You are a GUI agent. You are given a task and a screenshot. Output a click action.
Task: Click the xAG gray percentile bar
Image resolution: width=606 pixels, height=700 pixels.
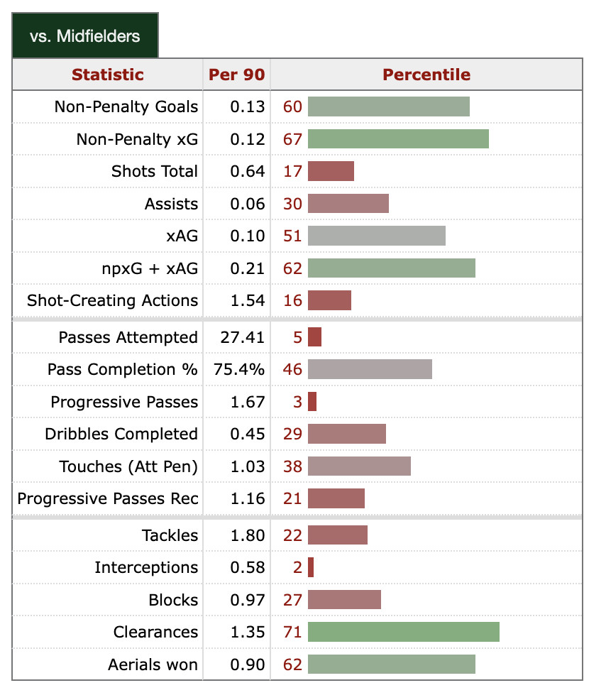click(x=377, y=236)
